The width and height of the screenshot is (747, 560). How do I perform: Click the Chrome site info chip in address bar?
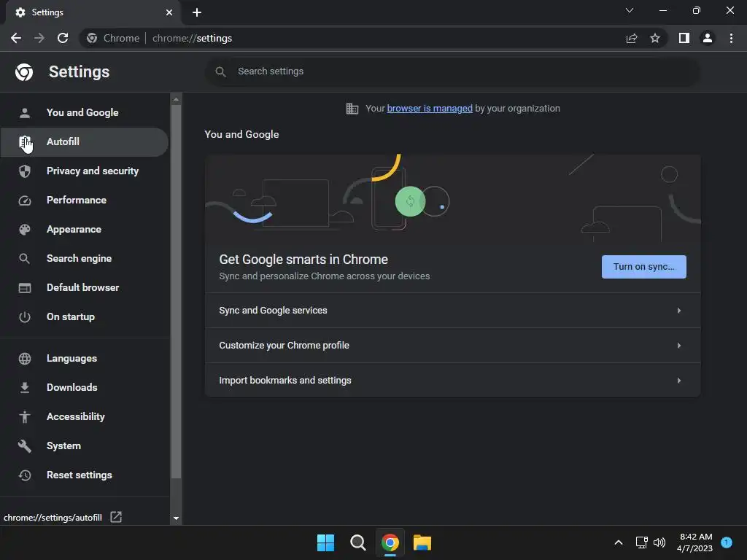point(113,38)
